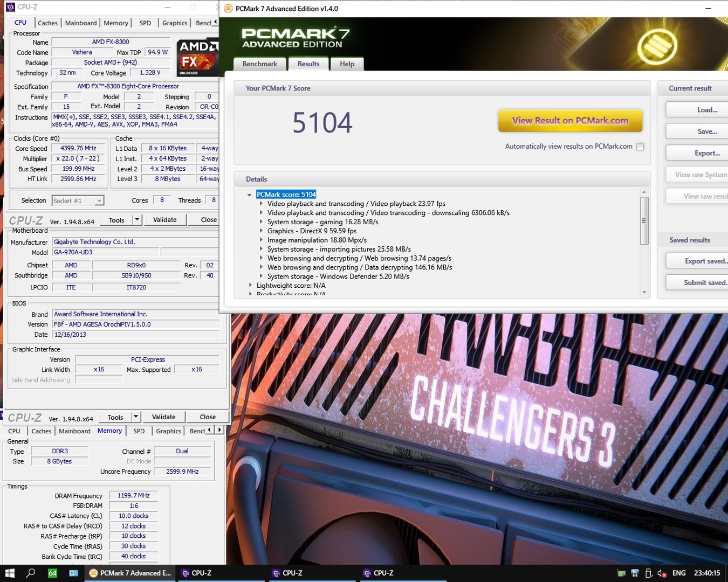Expand the 'Video playback 23.97 fps' row
The height and width of the screenshot is (582, 728).
tap(262, 204)
